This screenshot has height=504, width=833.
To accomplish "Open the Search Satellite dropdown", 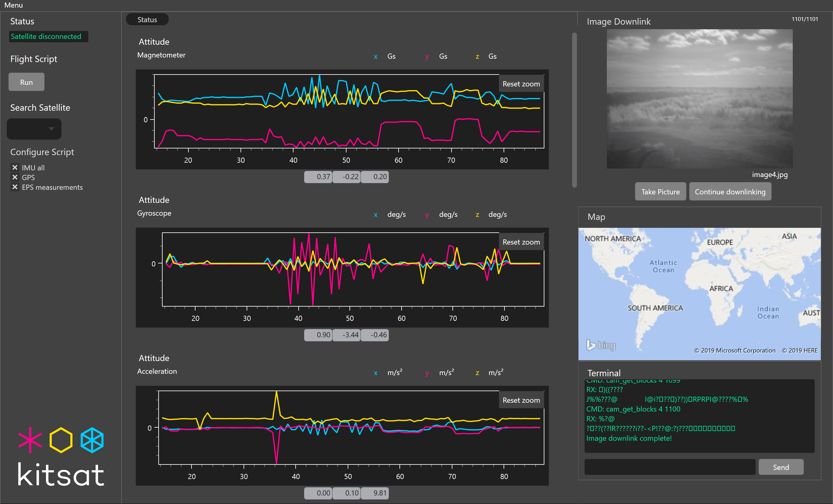I will tap(34, 129).
